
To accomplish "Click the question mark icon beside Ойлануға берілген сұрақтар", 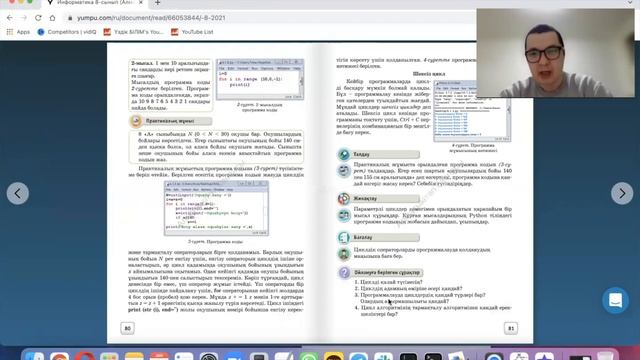I will 344,272.
